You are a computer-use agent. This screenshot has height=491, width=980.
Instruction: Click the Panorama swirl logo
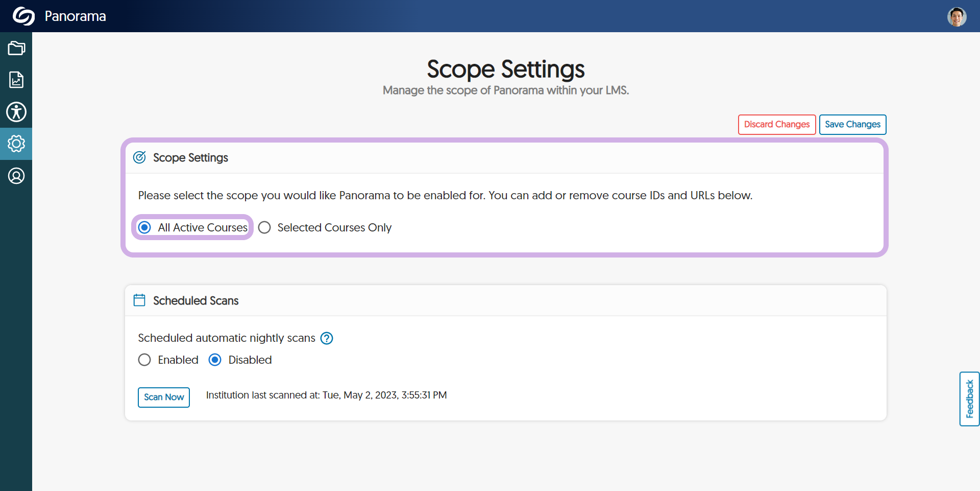23,16
